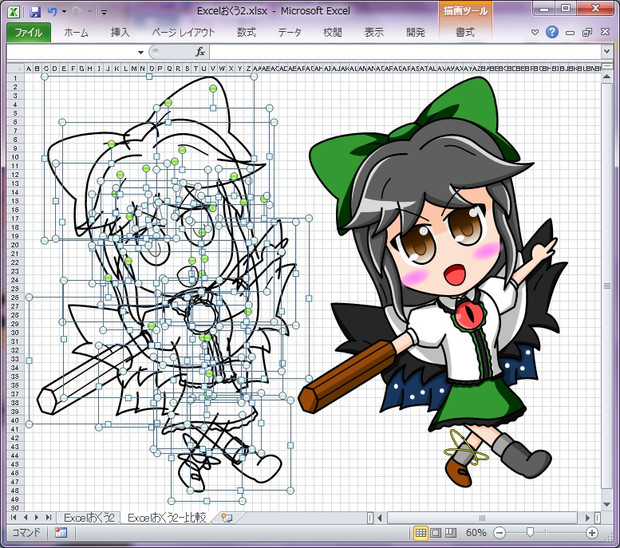Switch to the ホーム ribbon tab
This screenshot has width=620, height=548.
pos(76,32)
